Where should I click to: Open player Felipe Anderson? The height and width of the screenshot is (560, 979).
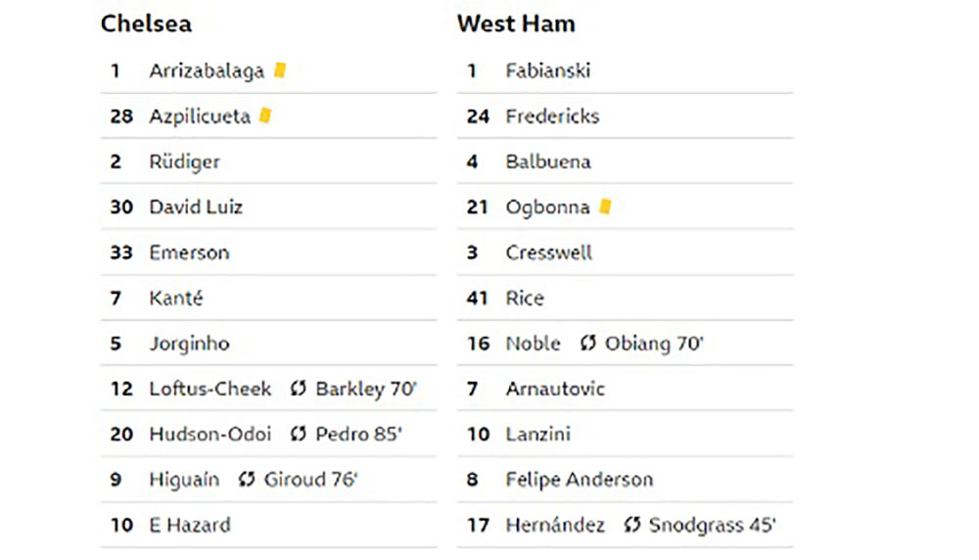coord(580,480)
